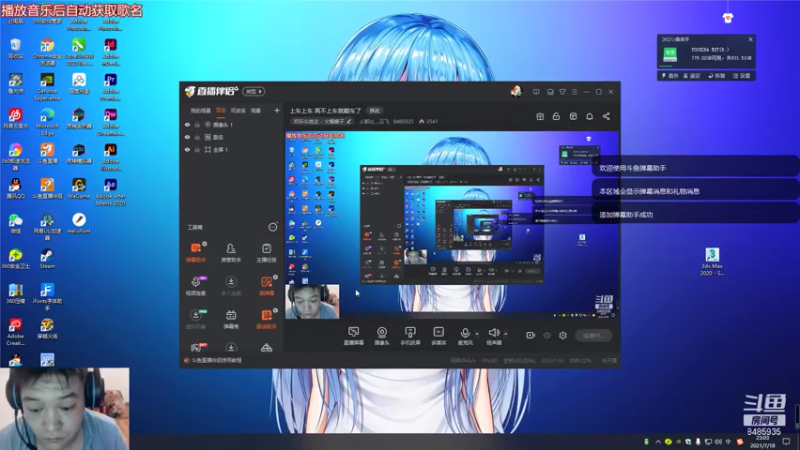Expand the speaker options arrow
This screenshot has height=450, width=800.
[x=506, y=334]
